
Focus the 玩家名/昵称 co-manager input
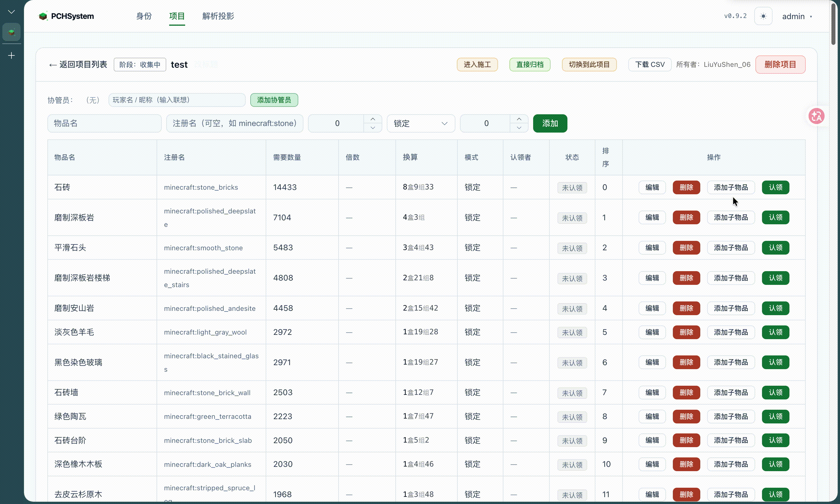point(177,100)
